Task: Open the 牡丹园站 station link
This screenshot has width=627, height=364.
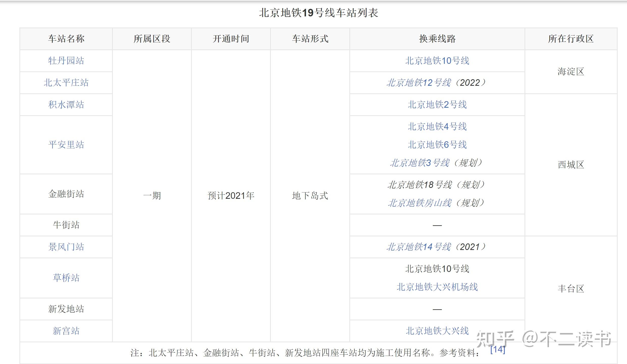Action: click(x=66, y=61)
